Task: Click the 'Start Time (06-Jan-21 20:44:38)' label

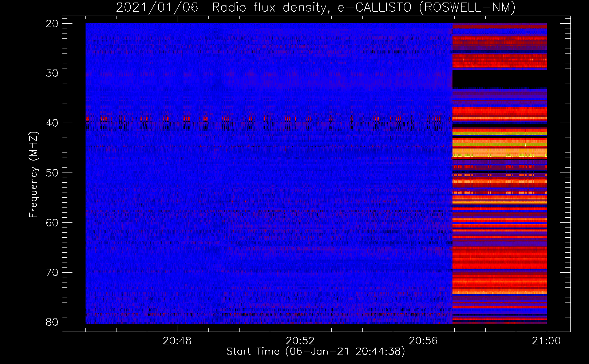Action: [316, 352]
